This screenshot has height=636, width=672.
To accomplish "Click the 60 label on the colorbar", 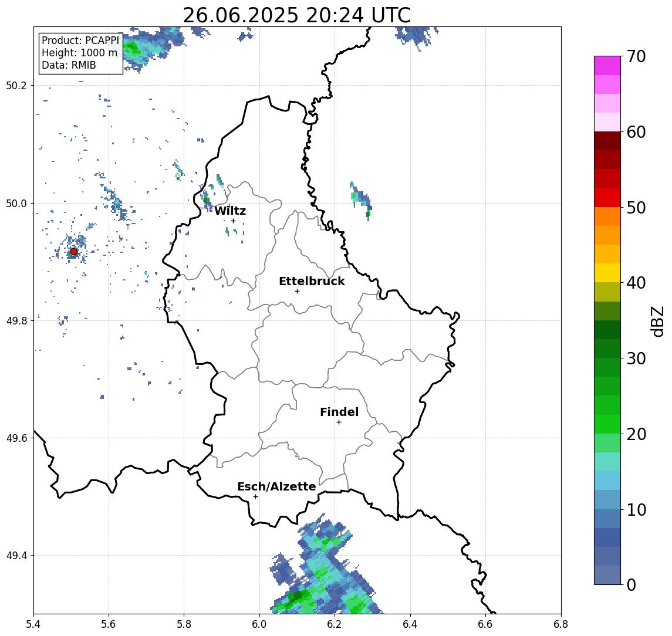I will [636, 132].
